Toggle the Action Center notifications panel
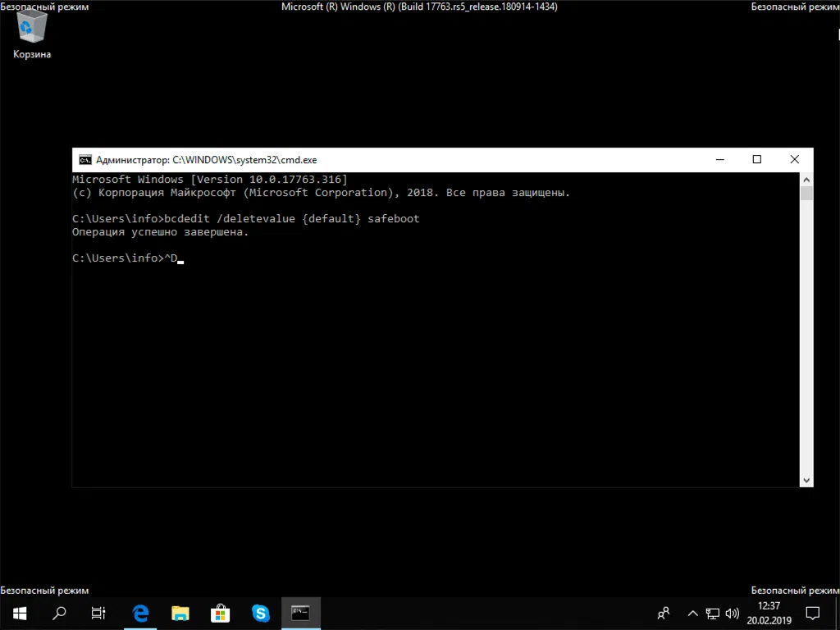Viewport: 840px width, 630px height. coord(812,613)
